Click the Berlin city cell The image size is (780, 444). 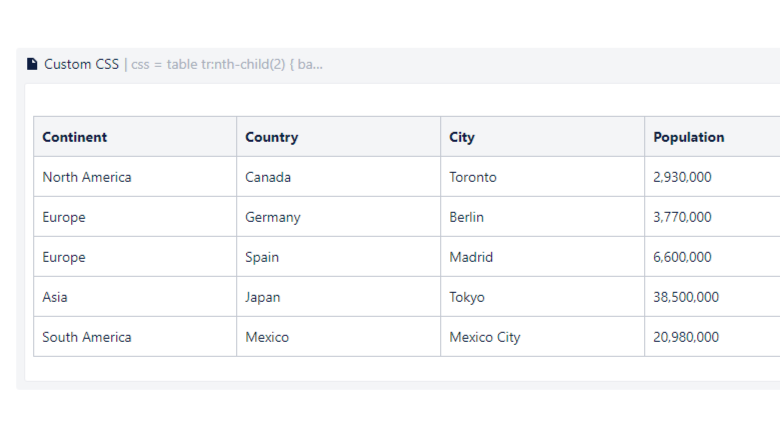(467, 217)
